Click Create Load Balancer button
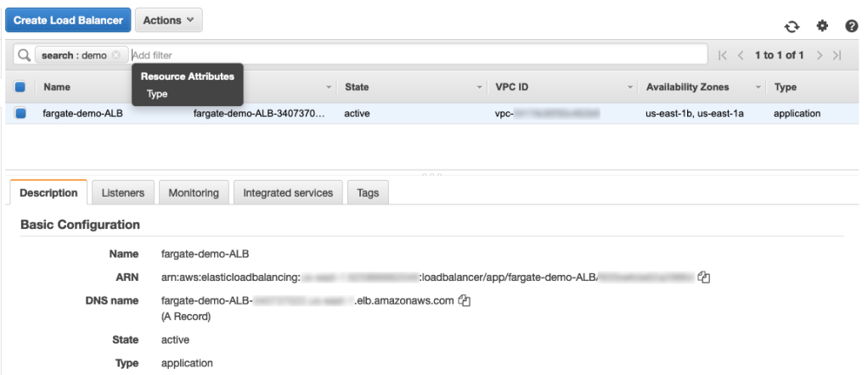Screen dimensions: 868x375 [67, 20]
